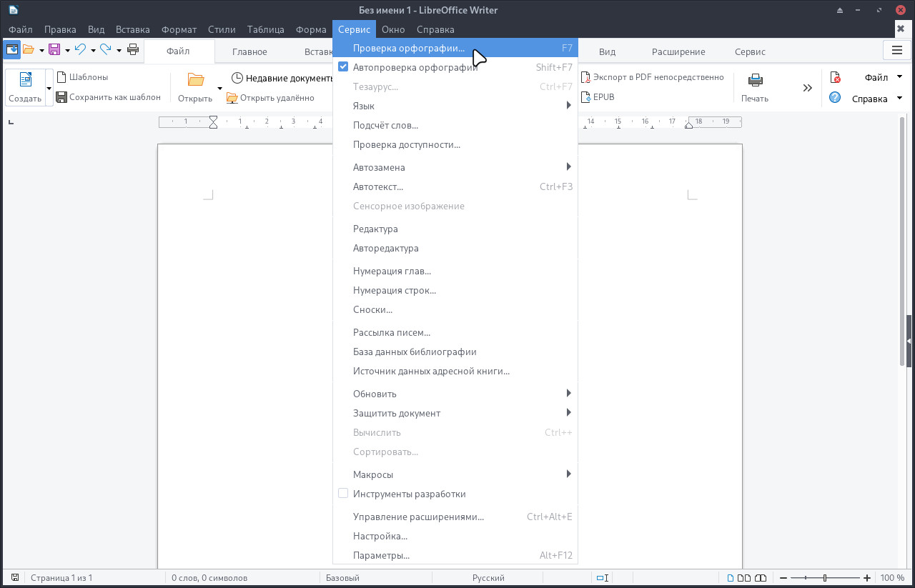Image resolution: width=915 pixels, height=588 pixels.
Task: Click Экспорт в PDF непосредственно
Action: pyautogui.click(x=652, y=77)
